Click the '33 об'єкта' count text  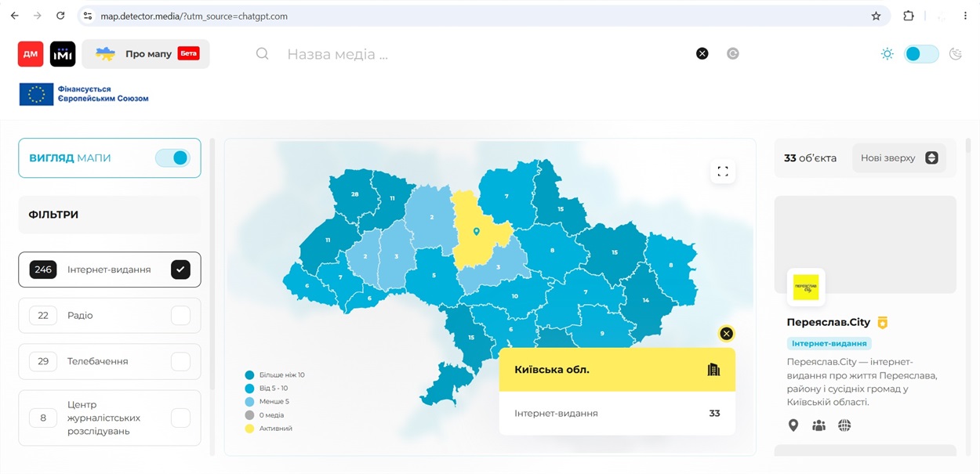click(x=810, y=158)
